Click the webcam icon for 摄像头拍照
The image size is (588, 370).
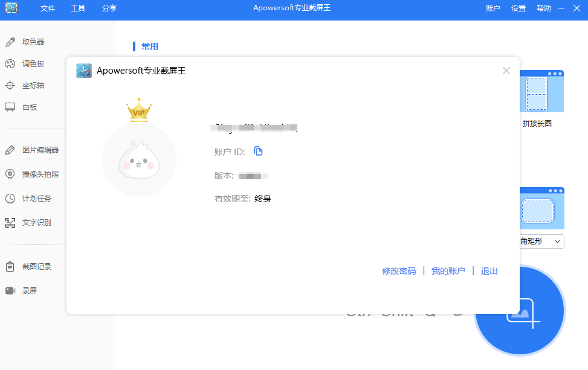pos(10,174)
